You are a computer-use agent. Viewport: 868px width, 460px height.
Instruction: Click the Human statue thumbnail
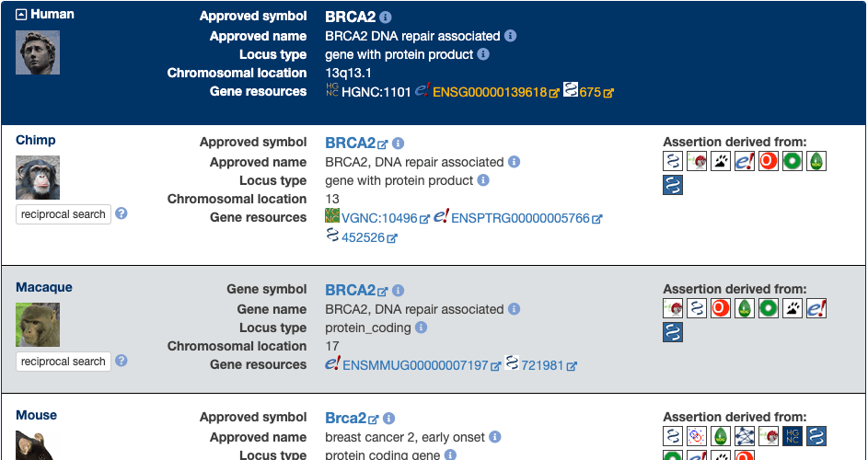[38, 52]
